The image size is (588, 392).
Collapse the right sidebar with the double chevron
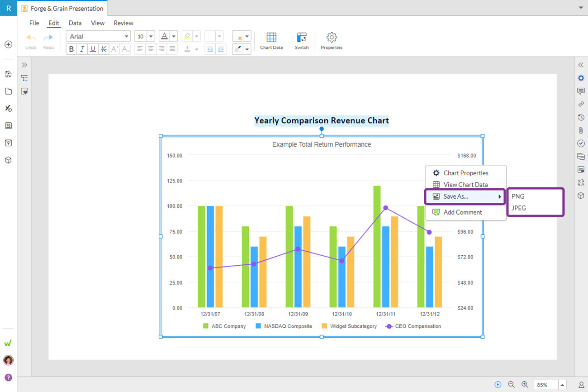tap(581, 65)
